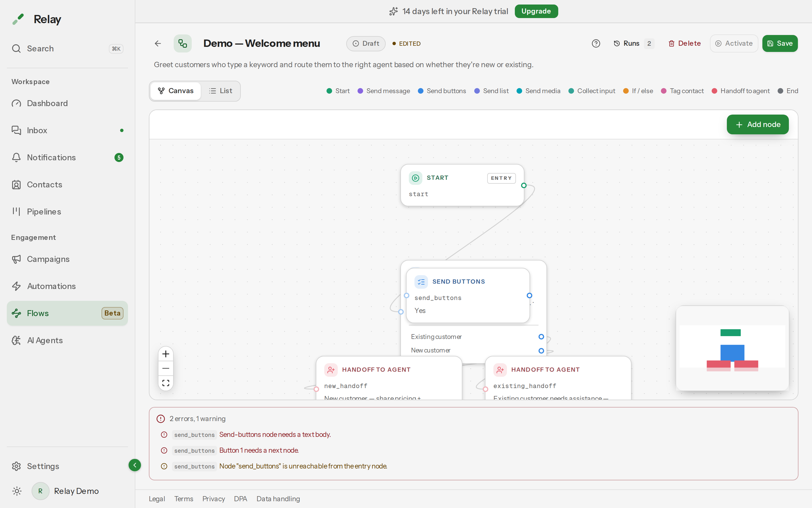This screenshot has width=812, height=508.
Task: Click the ENTRY badge on start node
Action: point(501,178)
